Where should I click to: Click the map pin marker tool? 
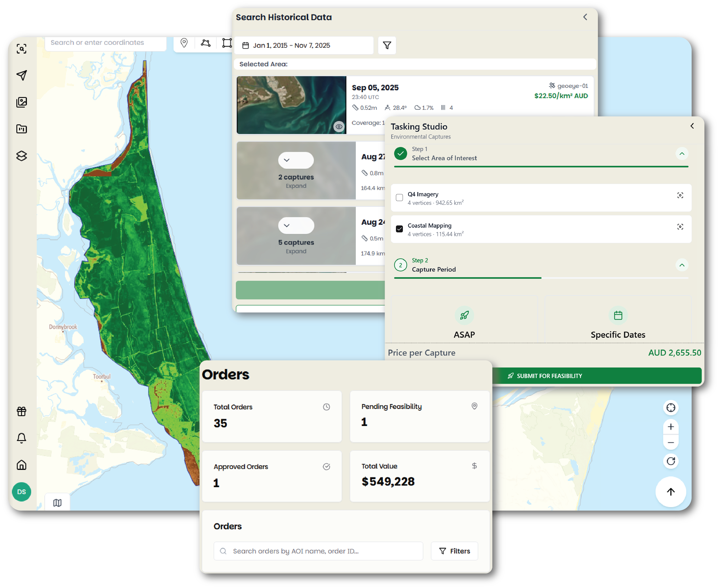[184, 43]
